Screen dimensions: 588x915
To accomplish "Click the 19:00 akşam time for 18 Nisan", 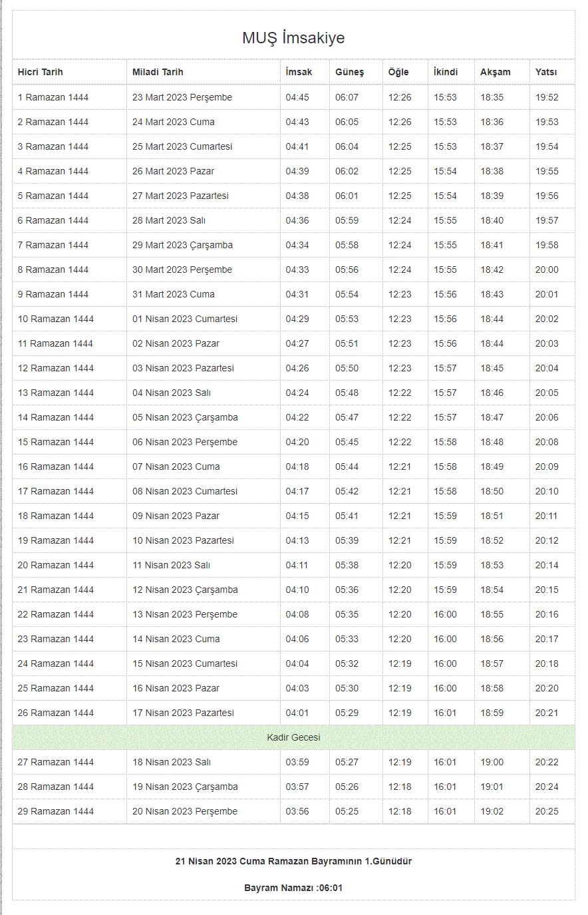I will coord(492,762).
